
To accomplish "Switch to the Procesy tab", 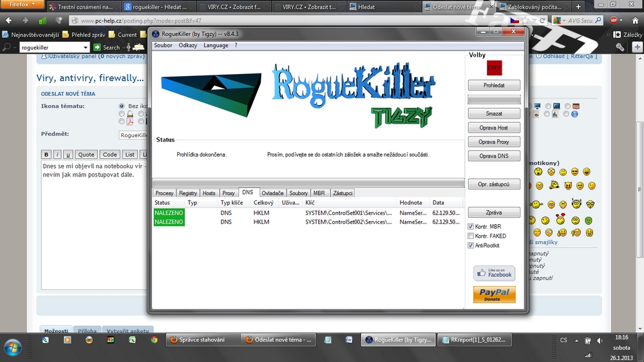I will coord(164,193).
